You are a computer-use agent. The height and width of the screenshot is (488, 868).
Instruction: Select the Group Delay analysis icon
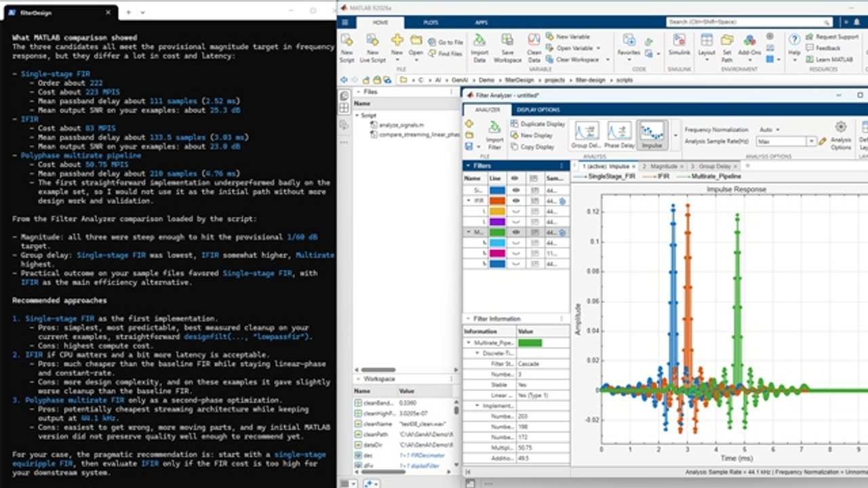587,136
